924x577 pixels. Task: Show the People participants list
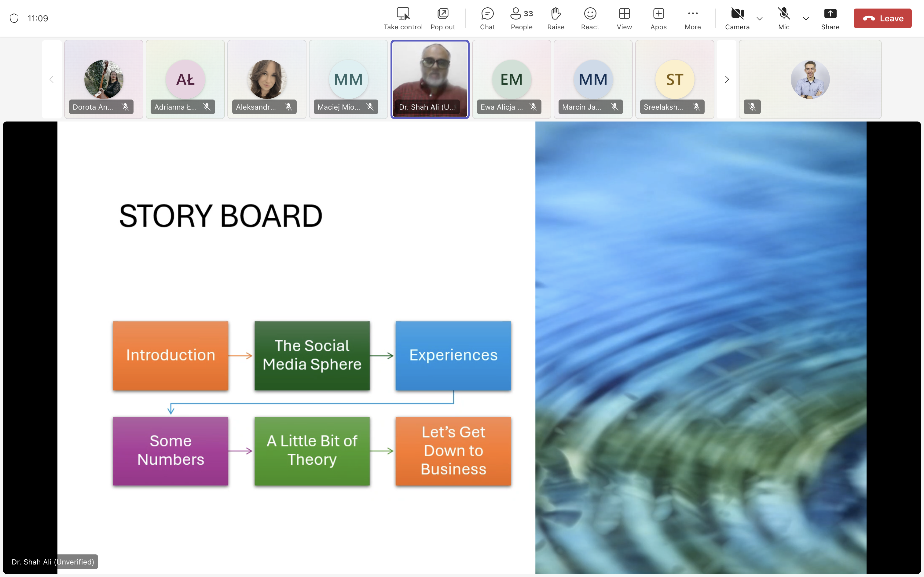[x=521, y=18]
